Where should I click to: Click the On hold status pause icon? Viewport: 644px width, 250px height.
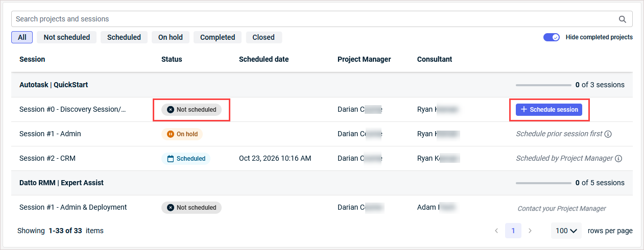(x=171, y=134)
